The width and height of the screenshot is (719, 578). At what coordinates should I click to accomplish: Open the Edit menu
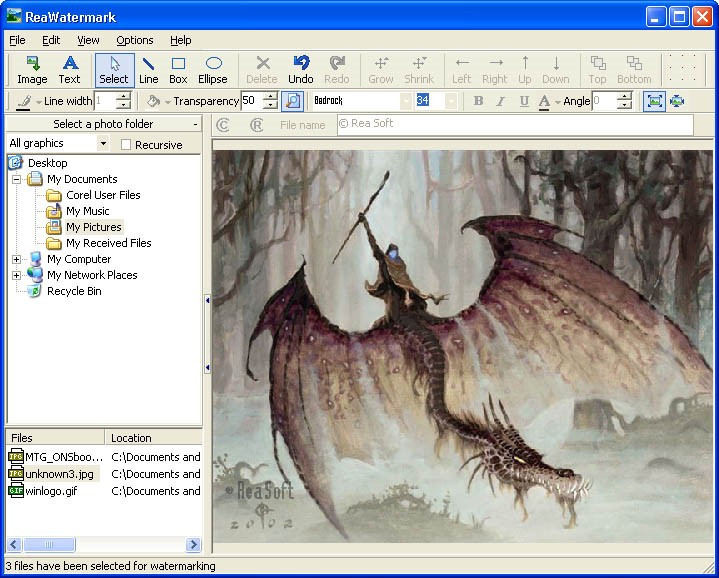(x=51, y=40)
